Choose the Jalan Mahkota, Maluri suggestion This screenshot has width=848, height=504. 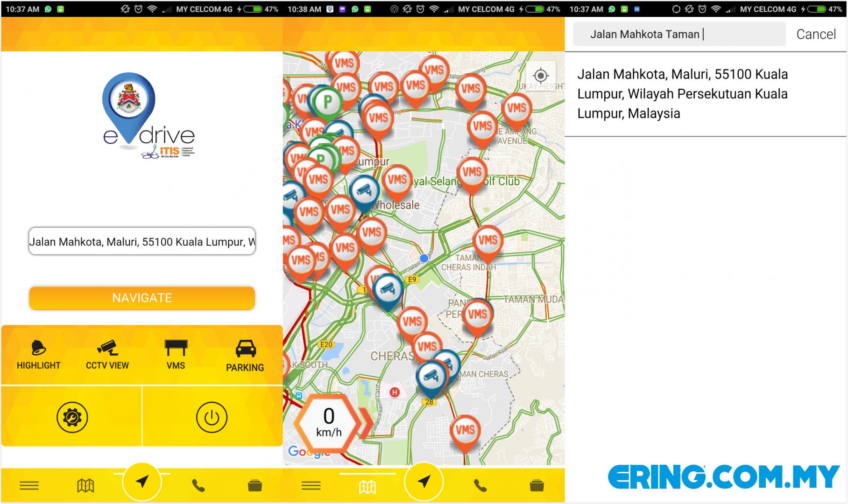coord(705,94)
